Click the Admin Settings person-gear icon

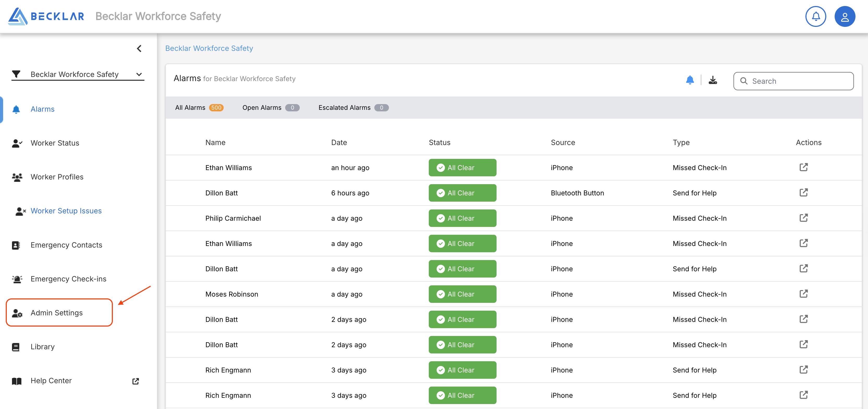17,313
